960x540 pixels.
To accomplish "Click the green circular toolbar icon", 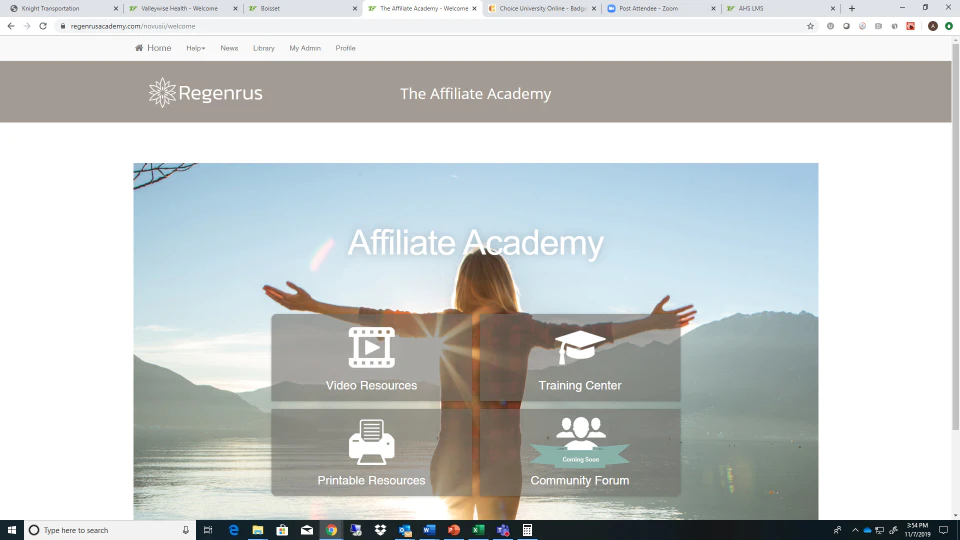I will pyautogui.click(x=948, y=26).
